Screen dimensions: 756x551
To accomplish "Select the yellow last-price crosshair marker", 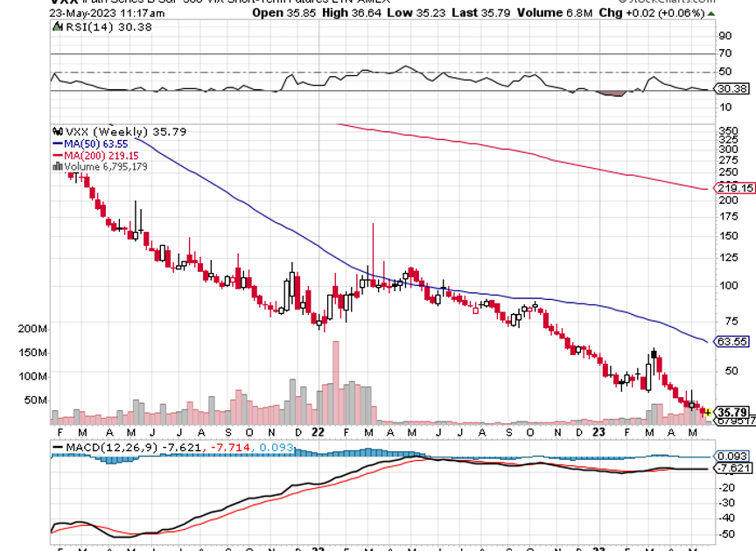I will [707, 412].
